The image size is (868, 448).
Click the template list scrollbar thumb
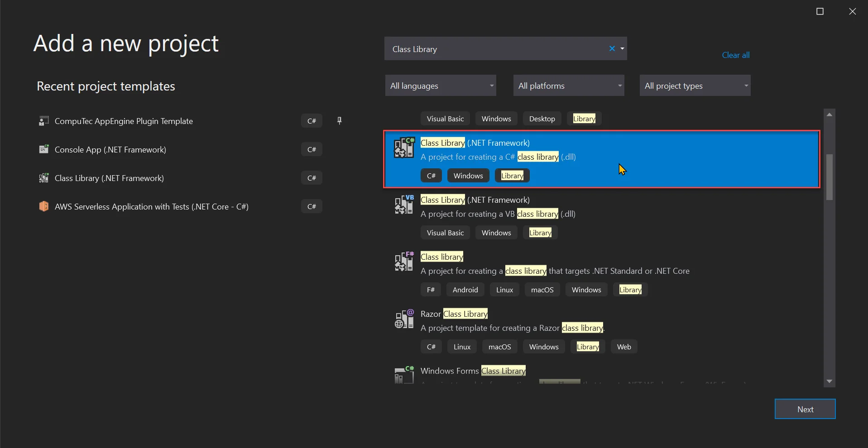coord(829,177)
